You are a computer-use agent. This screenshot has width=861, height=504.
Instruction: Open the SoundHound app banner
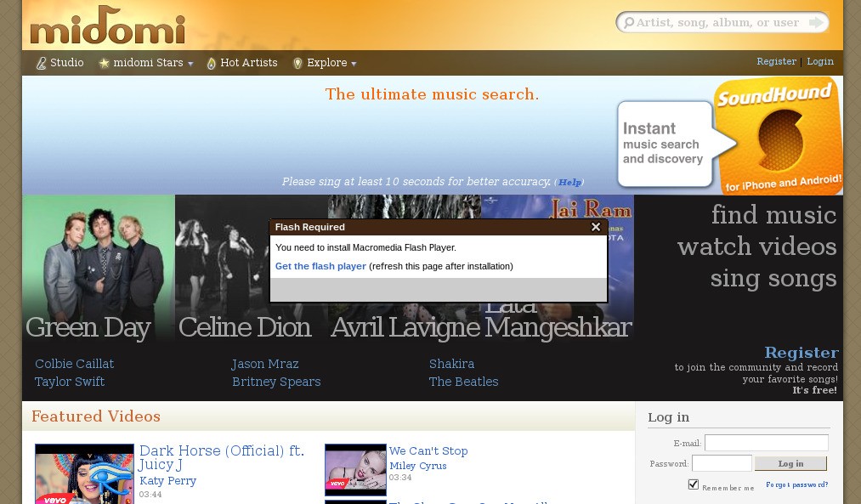[x=729, y=137]
